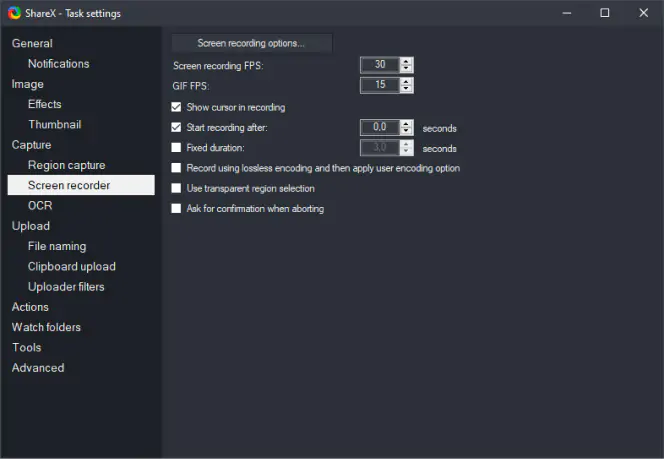Click the 'GIF FPS:' label

click(x=191, y=86)
